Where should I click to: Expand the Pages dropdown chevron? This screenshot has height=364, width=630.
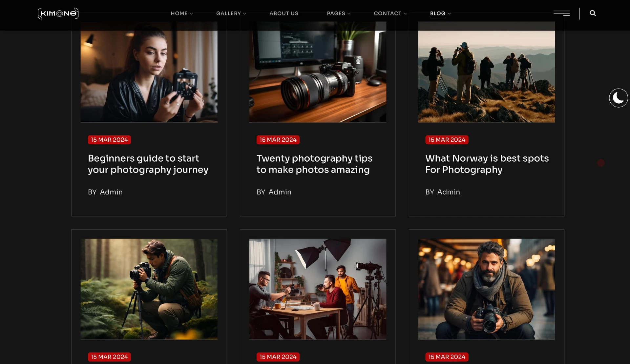pyautogui.click(x=349, y=14)
